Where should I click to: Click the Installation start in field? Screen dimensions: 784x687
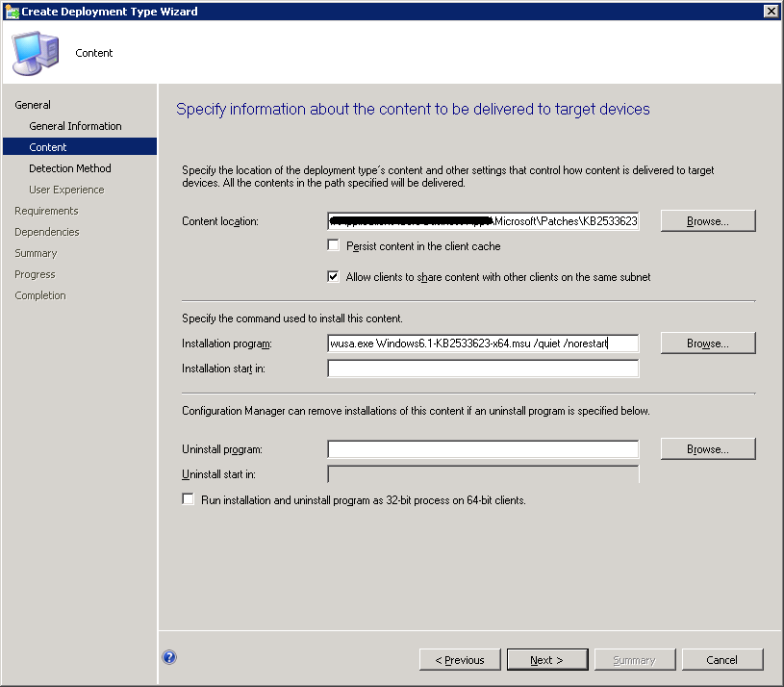[483, 369]
